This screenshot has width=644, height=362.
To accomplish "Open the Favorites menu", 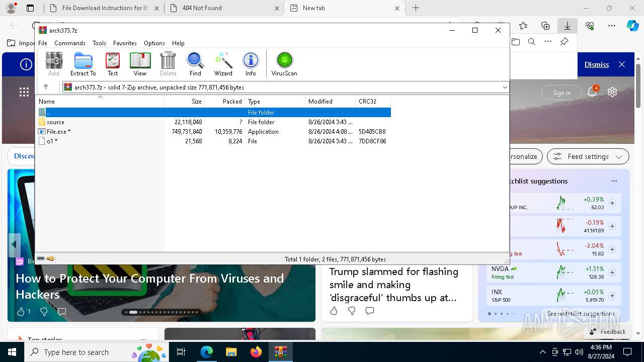I will (x=125, y=43).
